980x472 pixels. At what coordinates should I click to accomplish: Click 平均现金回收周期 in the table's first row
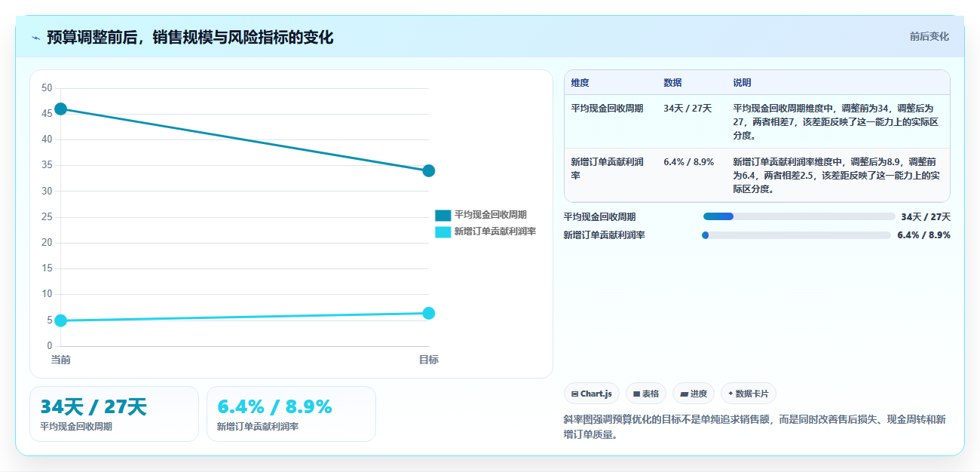tap(608, 109)
